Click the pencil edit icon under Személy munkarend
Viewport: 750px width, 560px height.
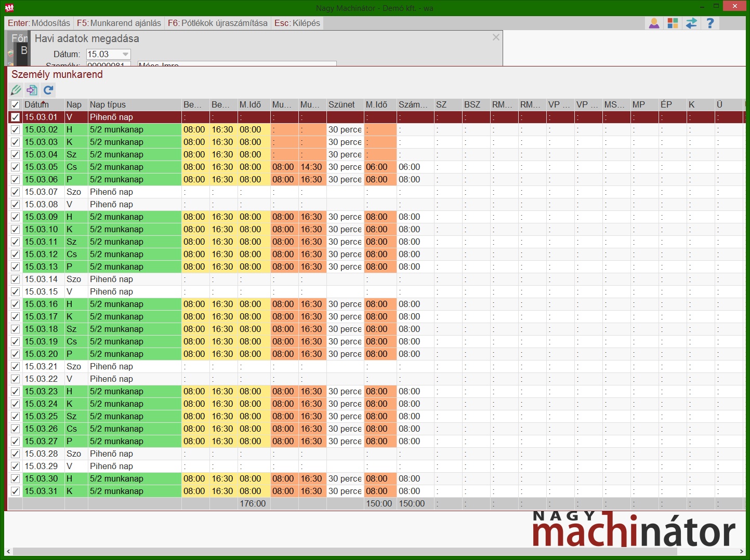[x=16, y=90]
